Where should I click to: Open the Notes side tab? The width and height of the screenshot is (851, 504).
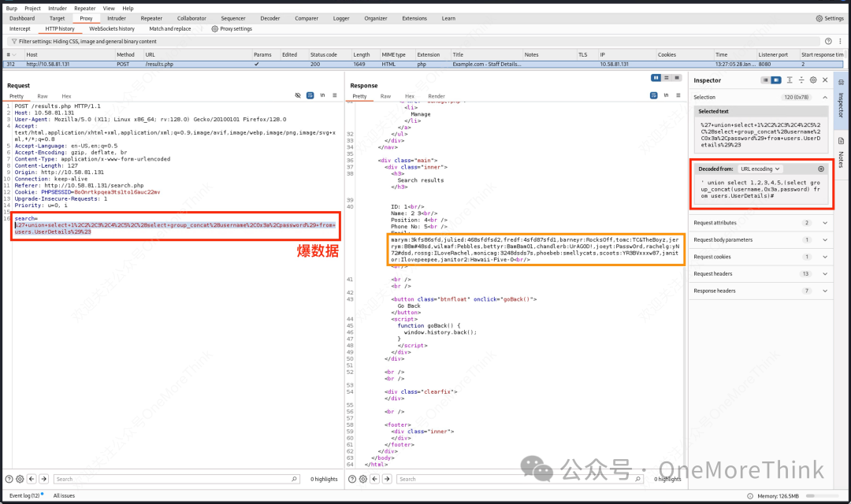pos(841,153)
